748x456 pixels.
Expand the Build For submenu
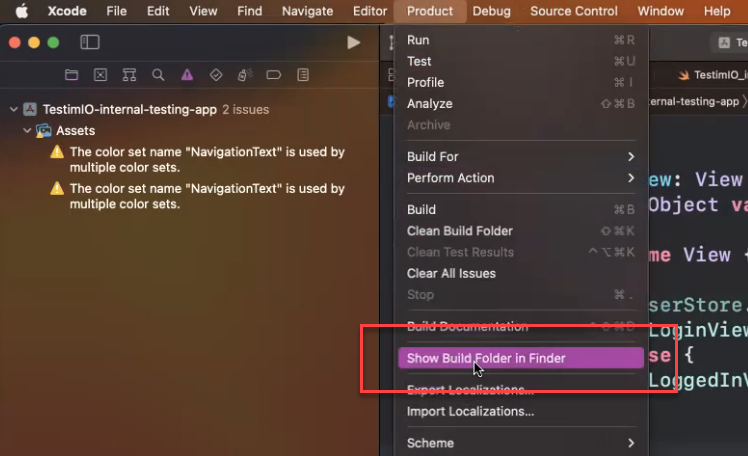[521, 156]
